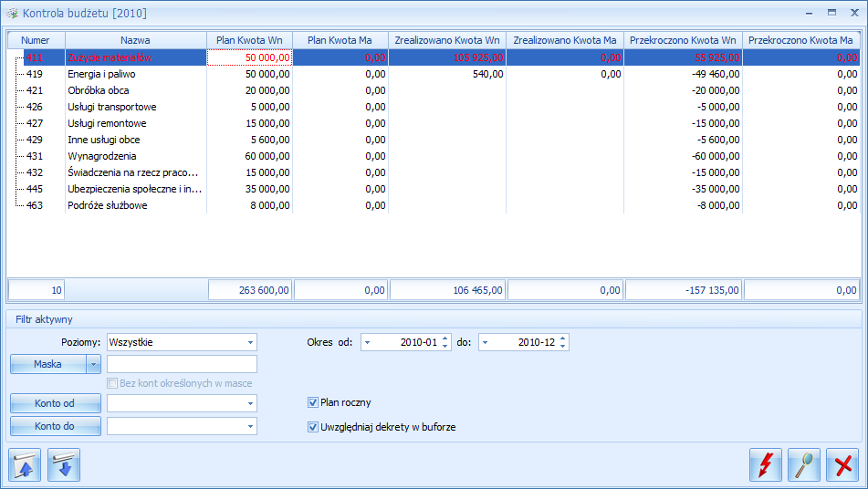Open the Konto do combo box

coord(250,426)
